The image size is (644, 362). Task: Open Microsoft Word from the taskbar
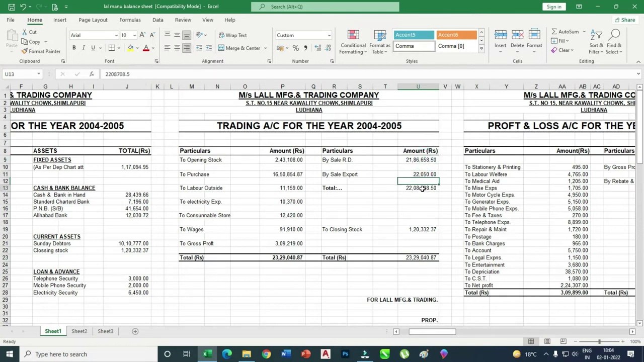286,354
